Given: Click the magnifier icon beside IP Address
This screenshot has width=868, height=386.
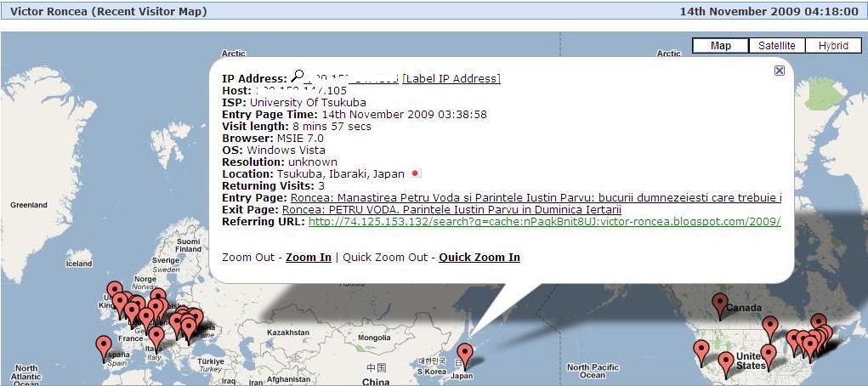Looking at the screenshot, I should [x=298, y=76].
